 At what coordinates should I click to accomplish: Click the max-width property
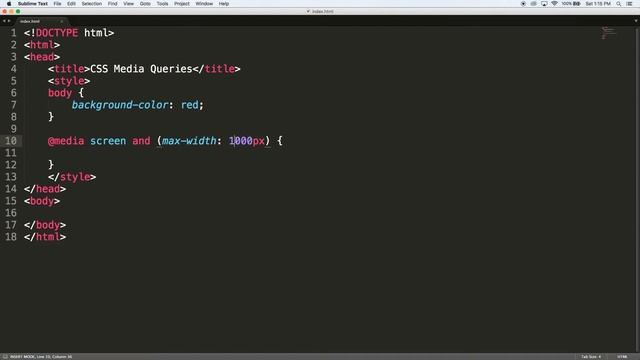pos(189,141)
